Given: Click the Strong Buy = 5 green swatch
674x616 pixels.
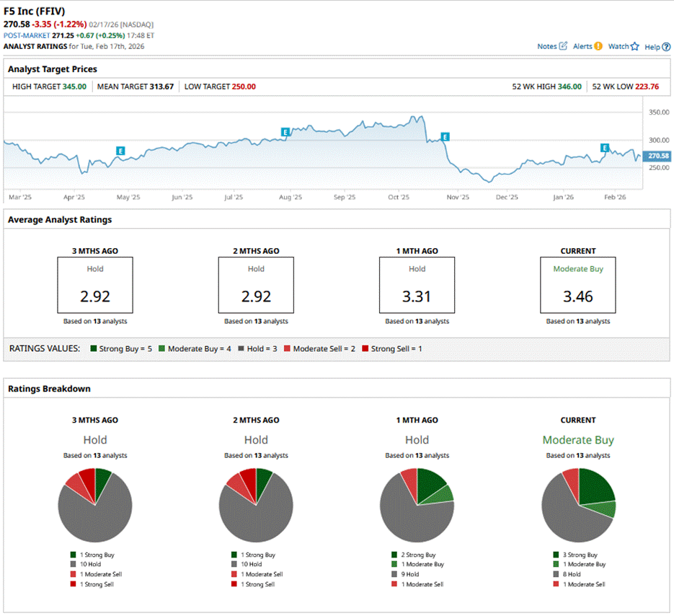Looking at the screenshot, I should click(94, 349).
